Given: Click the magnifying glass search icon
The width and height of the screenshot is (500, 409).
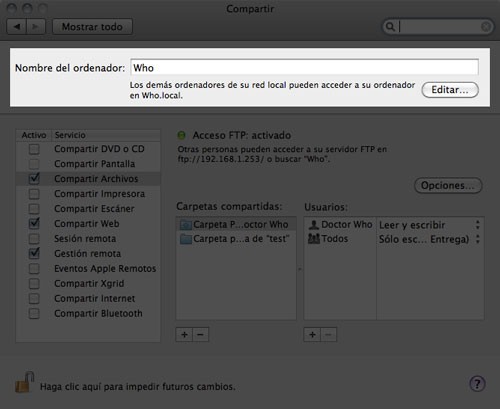Looking at the screenshot, I should click(390, 26).
